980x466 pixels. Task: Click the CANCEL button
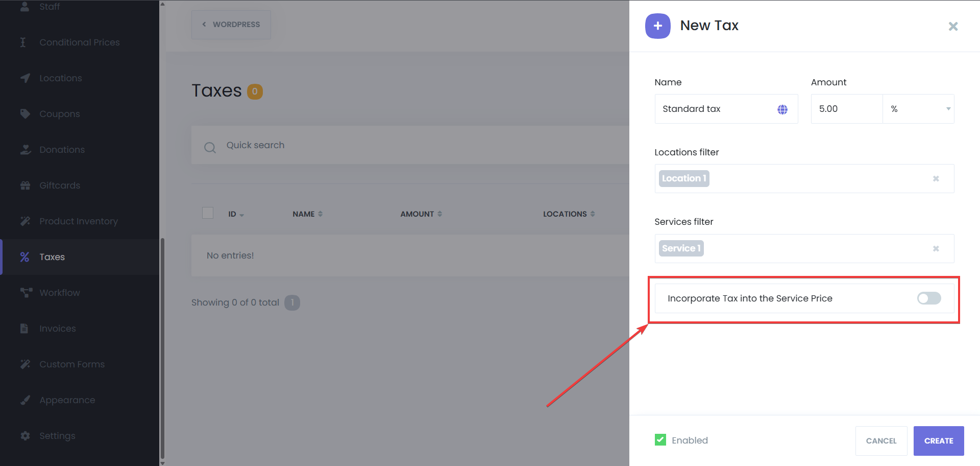coord(881,441)
